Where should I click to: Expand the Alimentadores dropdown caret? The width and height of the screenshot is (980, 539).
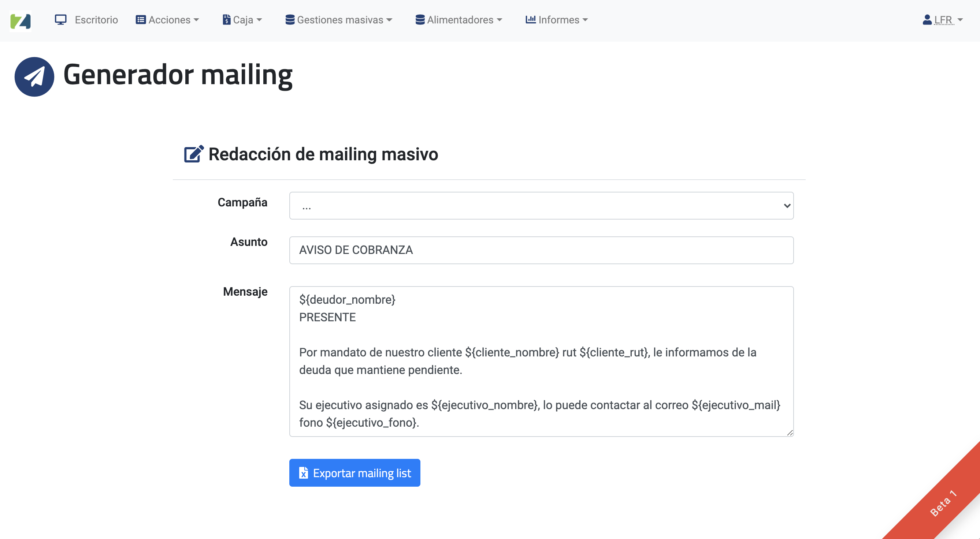tap(500, 20)
